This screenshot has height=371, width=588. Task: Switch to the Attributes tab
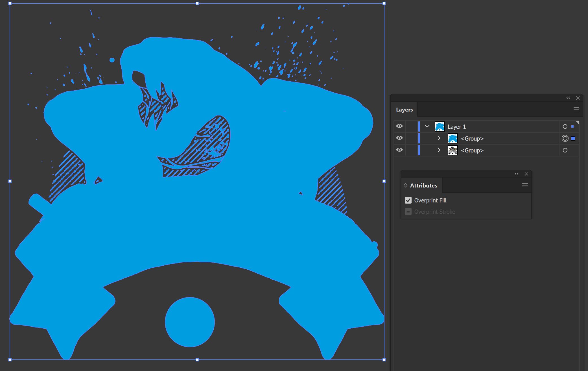tap(423, 185)
